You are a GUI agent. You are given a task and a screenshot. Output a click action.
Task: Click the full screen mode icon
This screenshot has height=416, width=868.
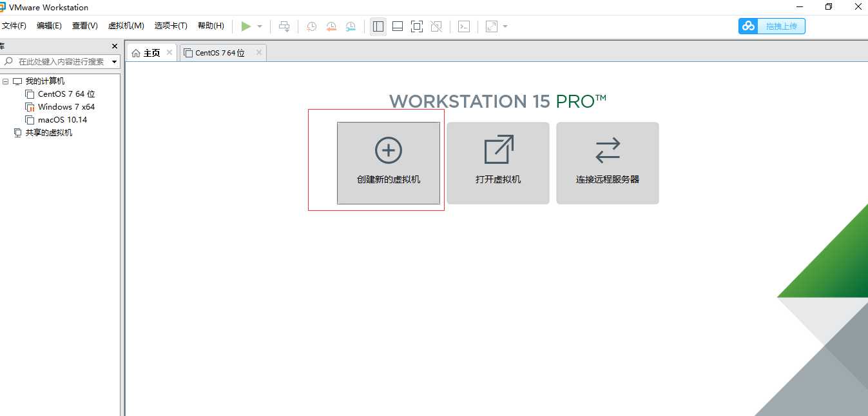click(417, 26)
